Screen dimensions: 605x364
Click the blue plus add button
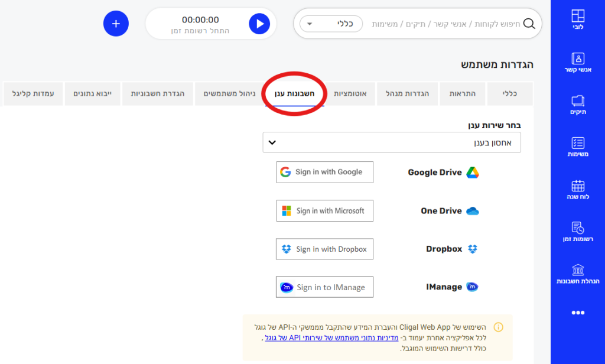click(116, 24)
